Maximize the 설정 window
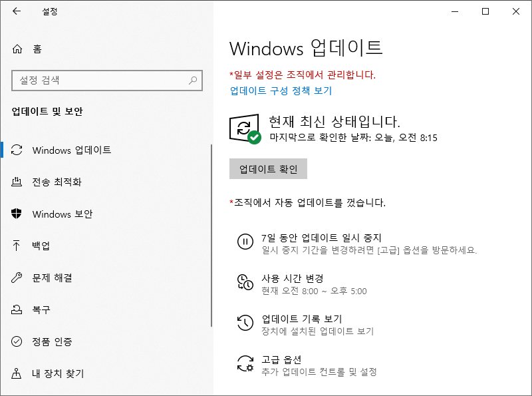 [x=485, y=11]
